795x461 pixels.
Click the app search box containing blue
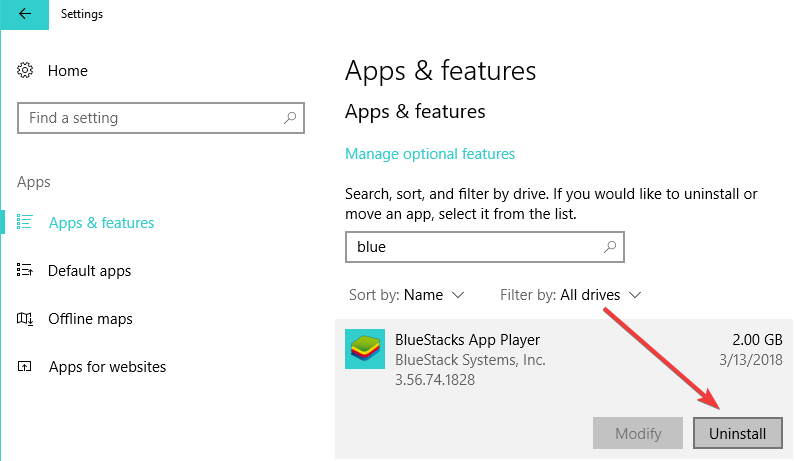click(x=485, y=247)
